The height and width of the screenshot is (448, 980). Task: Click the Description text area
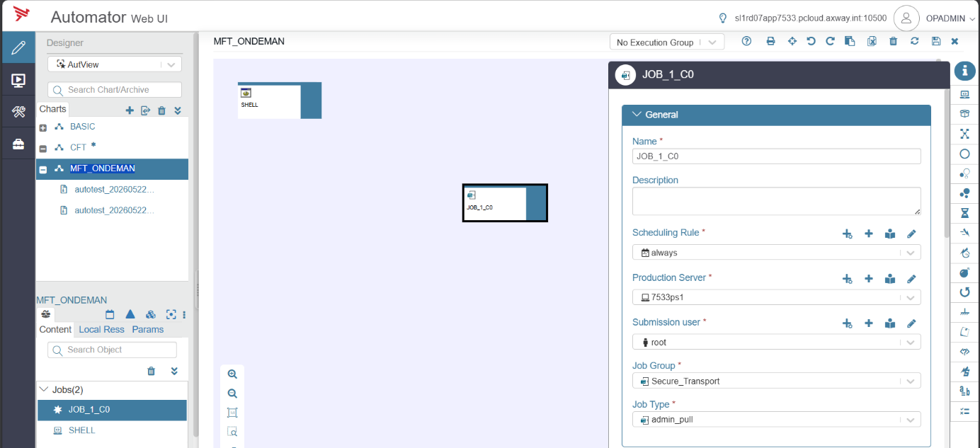[x=776, y=201]
